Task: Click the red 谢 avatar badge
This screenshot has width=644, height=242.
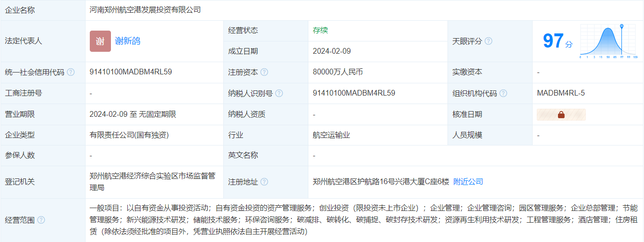Action: pos(100,41)
